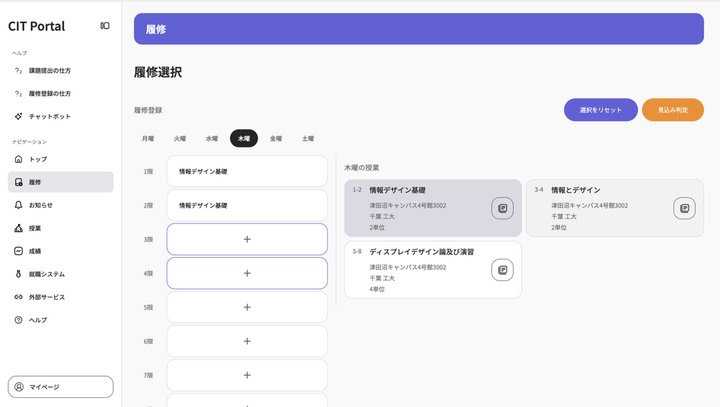Viewport: 720px width, 407px height.
Task: Click the 成績 grades icon
Action: coord(18,251)
